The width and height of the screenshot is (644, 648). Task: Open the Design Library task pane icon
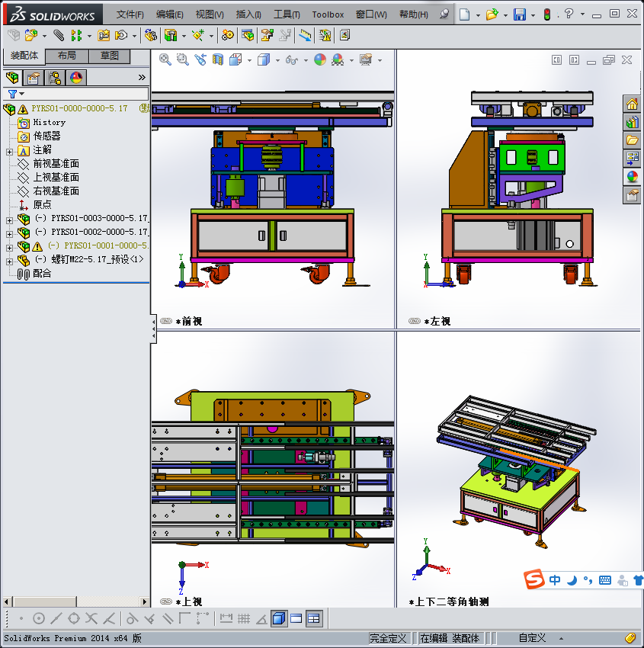632,122
